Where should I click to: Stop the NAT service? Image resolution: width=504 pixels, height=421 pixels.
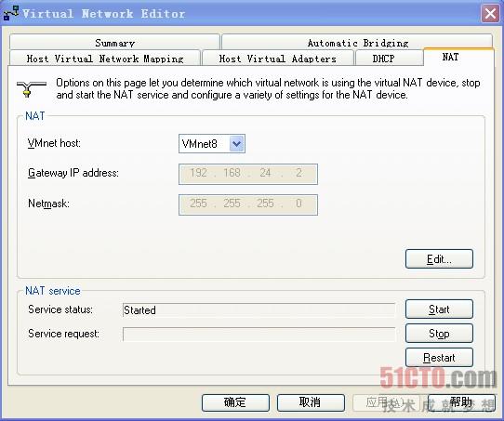pyautogui.click(x=439, y=334)
